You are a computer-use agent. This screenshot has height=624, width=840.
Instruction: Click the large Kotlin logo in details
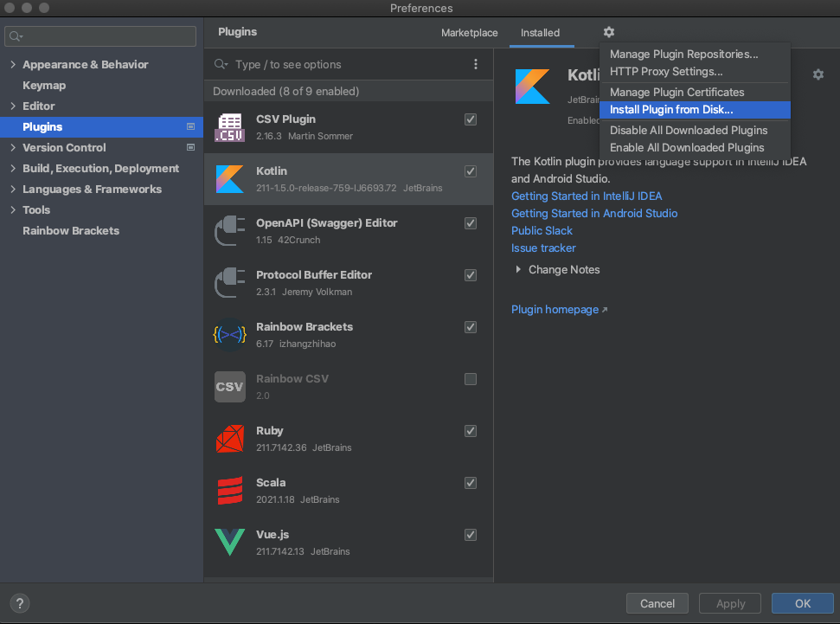pos(532,87)
